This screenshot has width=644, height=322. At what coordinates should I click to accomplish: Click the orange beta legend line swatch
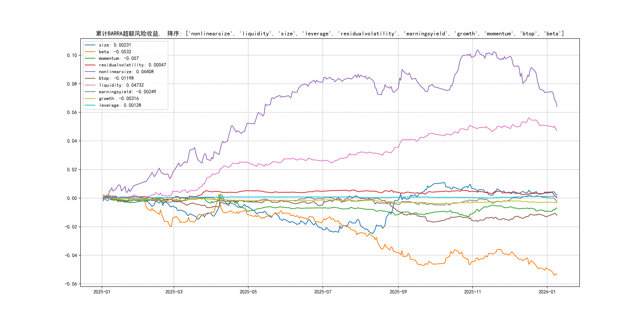coord(90,52)
